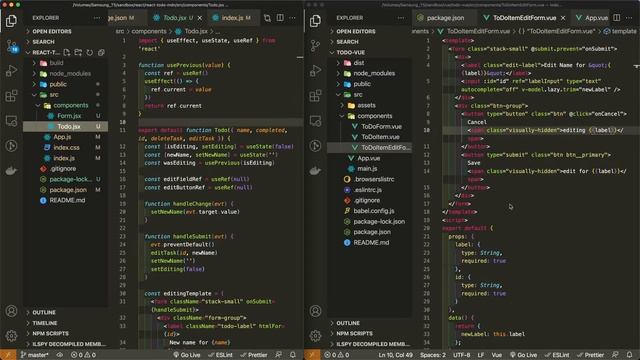Open Remote Explorer in left window
Screen dimensions: 640x360
tap(11, 121)
